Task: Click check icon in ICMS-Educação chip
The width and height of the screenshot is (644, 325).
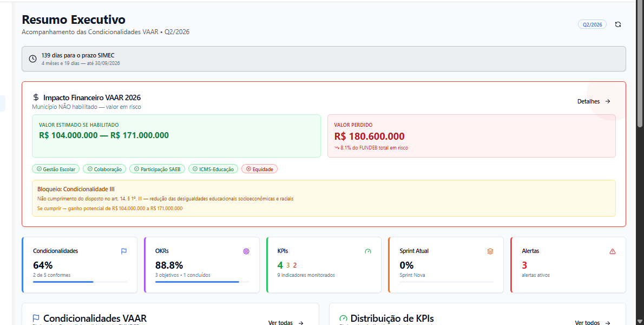Action: 195,169
